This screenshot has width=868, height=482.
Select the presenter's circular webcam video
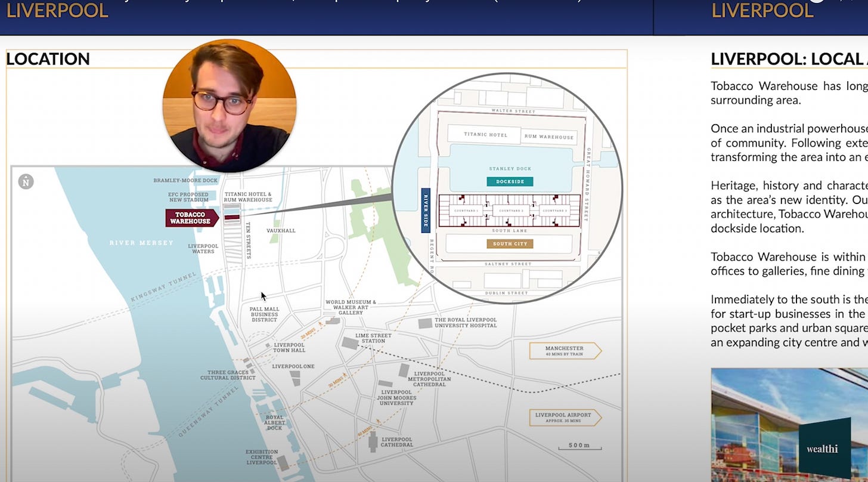[x=230, y=106]
